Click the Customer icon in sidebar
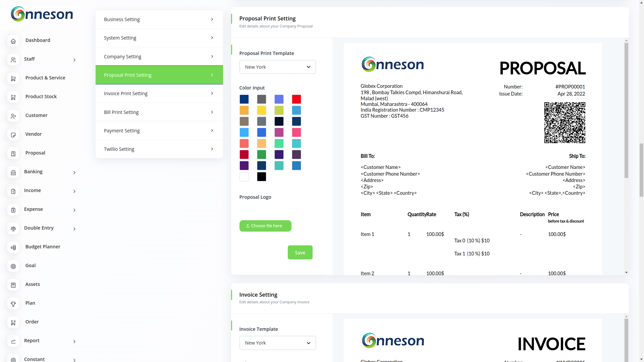The width and height of the screenshot is (644, 362). [13, 116]
